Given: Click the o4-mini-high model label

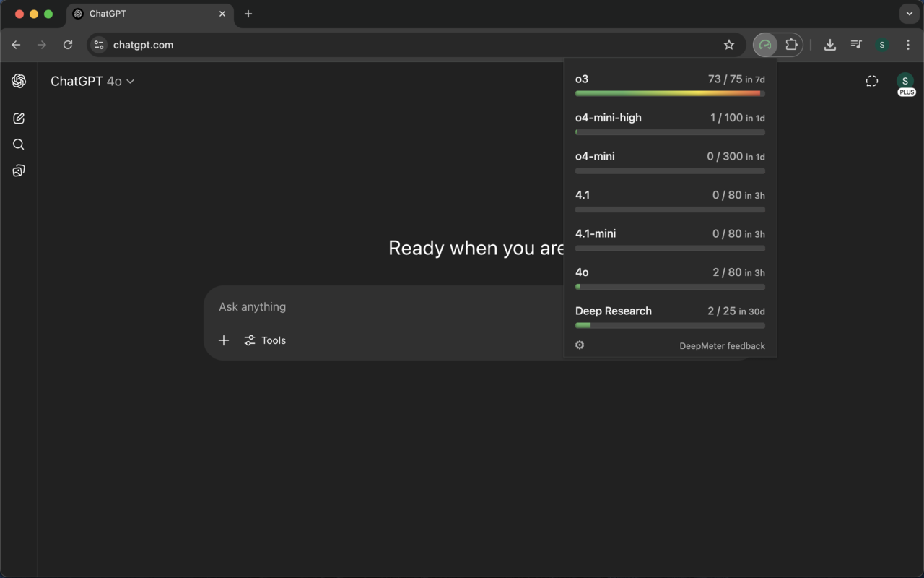Looking at the screenshot, I should [609, 118].
